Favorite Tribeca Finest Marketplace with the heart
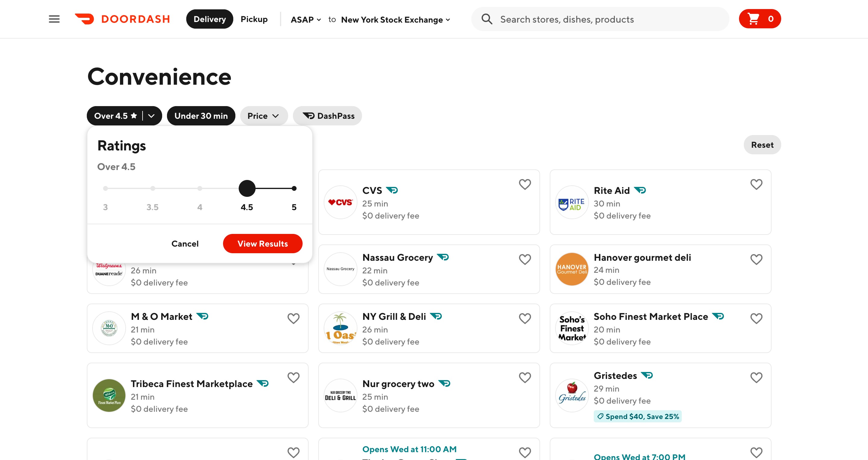 click(x=293, y=377)
